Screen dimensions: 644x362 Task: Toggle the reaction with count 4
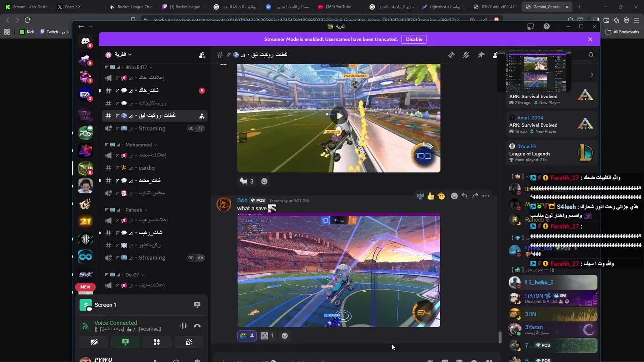click(x=247, y=335)
